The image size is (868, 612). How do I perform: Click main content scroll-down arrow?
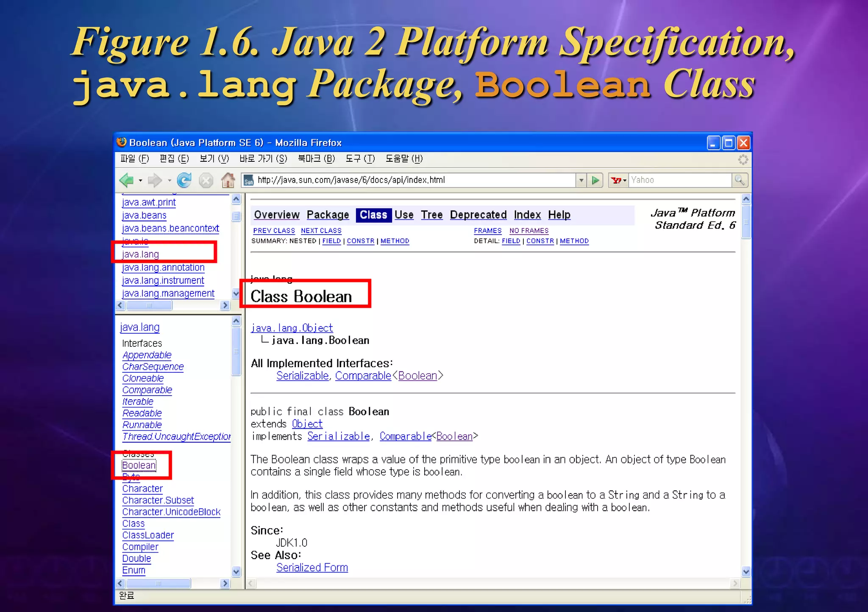pyautogui.click(x=746, y=572)
